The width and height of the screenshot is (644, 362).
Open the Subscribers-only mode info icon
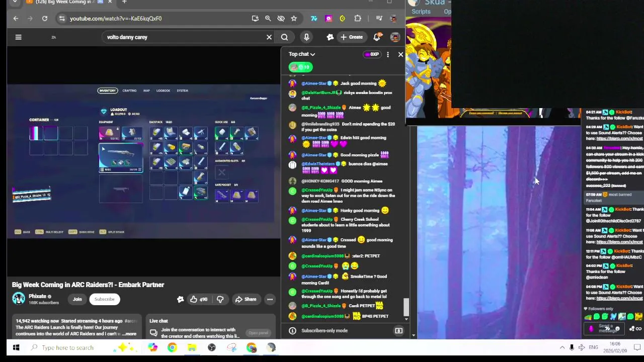tap(292, 331)
